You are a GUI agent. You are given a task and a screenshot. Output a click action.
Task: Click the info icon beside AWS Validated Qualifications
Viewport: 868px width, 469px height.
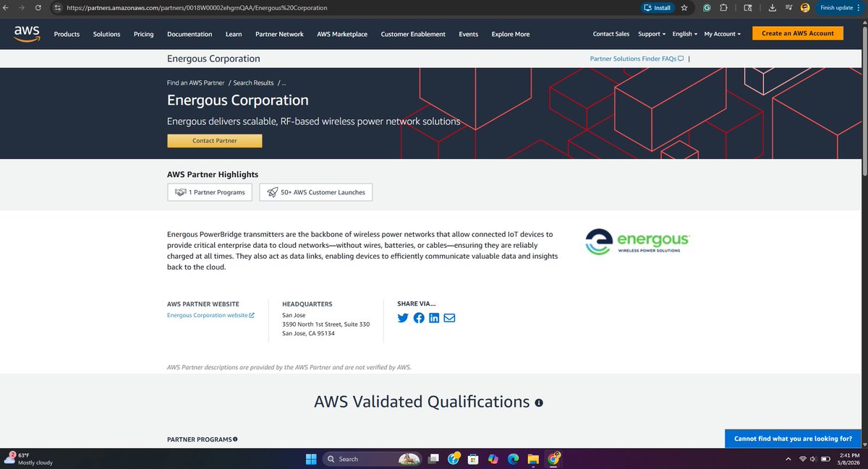[539, 403]
